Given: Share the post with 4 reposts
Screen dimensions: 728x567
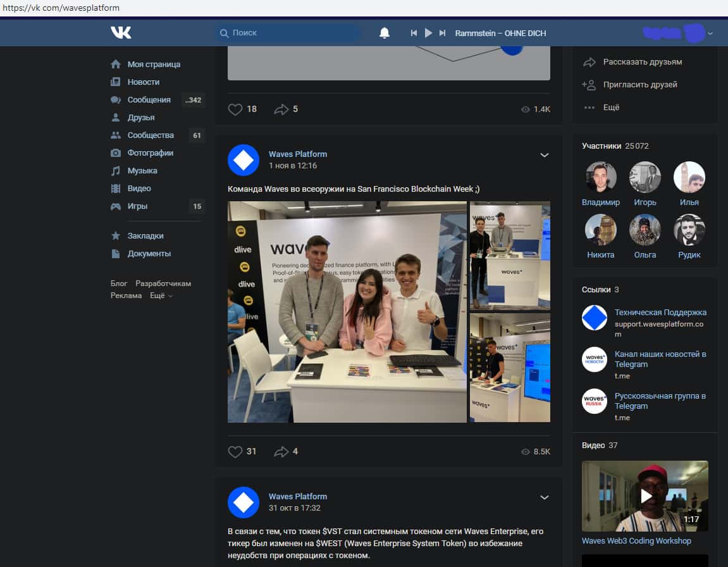Looking at the screenshot, I should click(x=281, y=452).
